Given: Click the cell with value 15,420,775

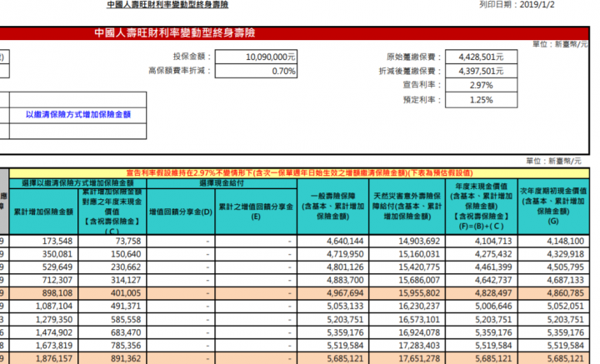Looking at the screenshot, I should (x=407, y=267).
